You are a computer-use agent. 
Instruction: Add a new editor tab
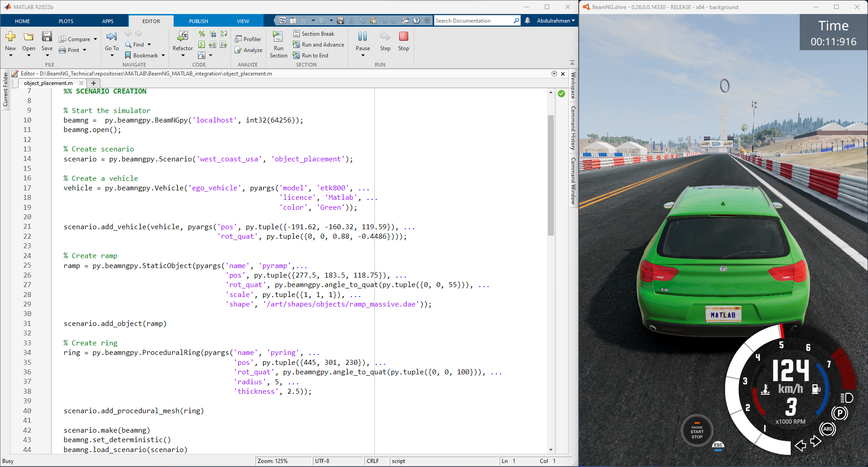tap(94, 83)
